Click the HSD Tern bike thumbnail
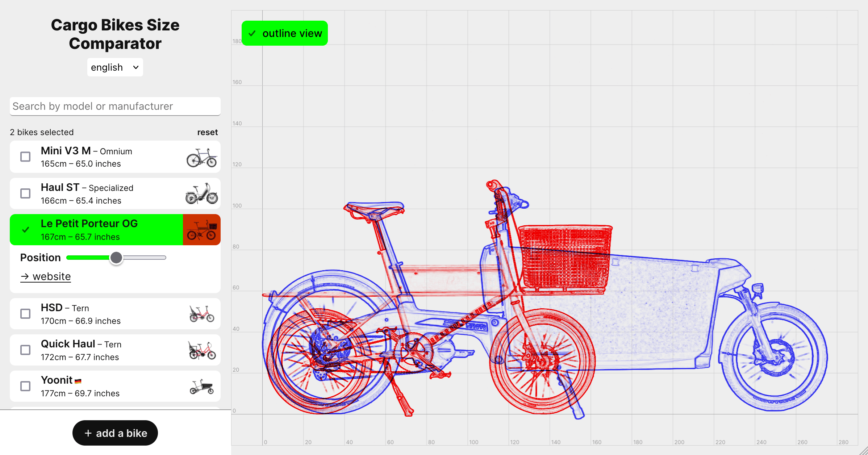The image size is (868, 455). pos(201,314)
